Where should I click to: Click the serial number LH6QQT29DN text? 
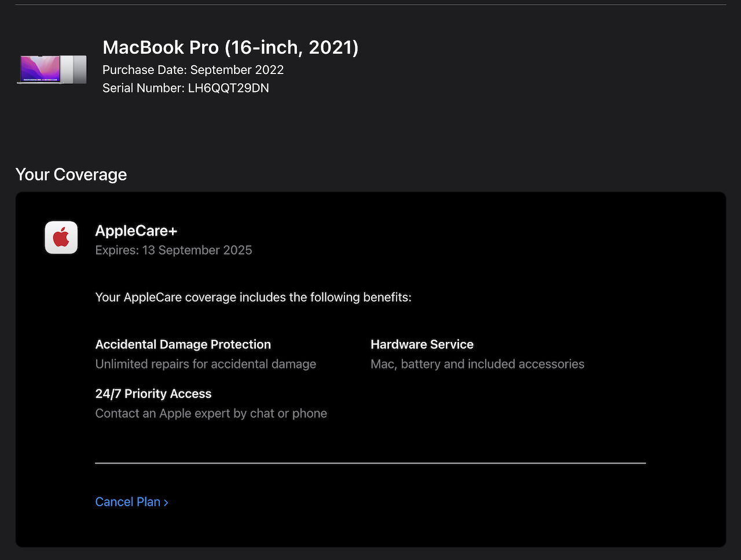(228, 88)
